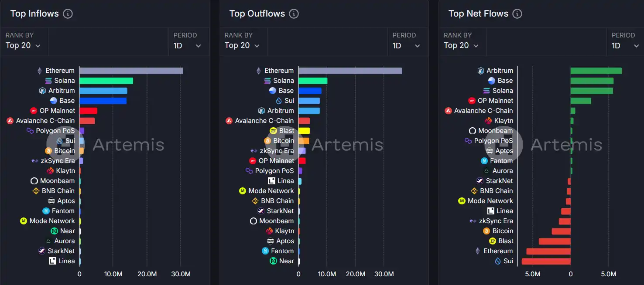This screenshot has width=644, height=285.
Task: Click the BNB Chain logo in Top Inflows
Action: (x=36, y=191)
